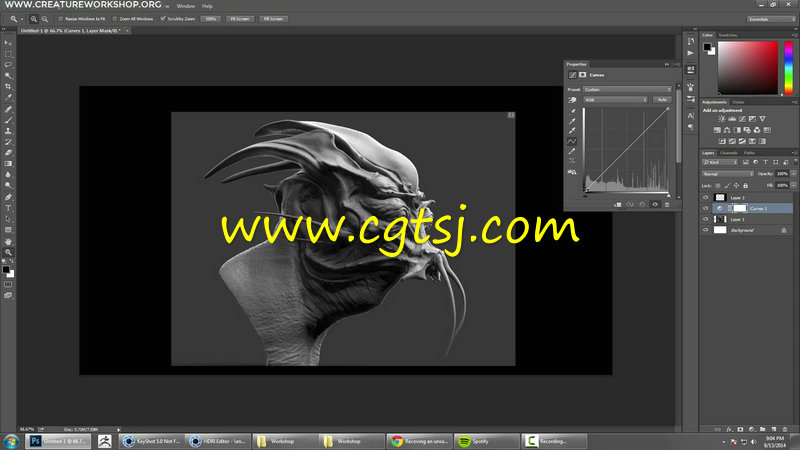Image resolution: width=800 pixels, height=450 pixels.
Task: Select the Clone Stamp tool
Action: click(8, 131)
